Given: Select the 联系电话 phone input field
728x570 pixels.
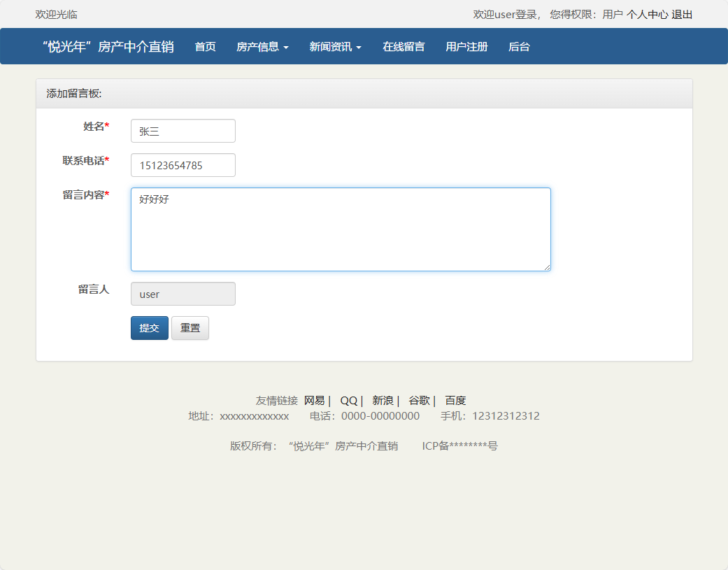Looking at the screenshot, I should (183, 165).
